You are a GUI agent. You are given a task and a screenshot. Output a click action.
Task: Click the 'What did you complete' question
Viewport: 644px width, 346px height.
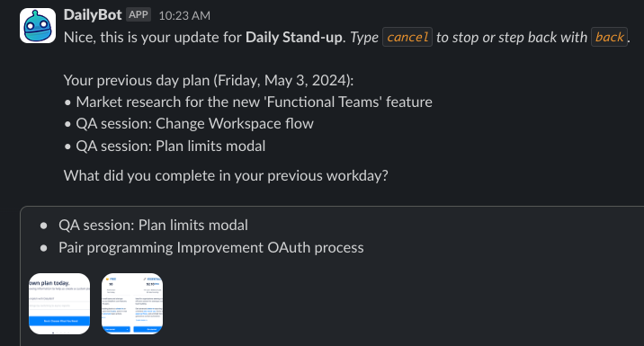tap(226, 175)
